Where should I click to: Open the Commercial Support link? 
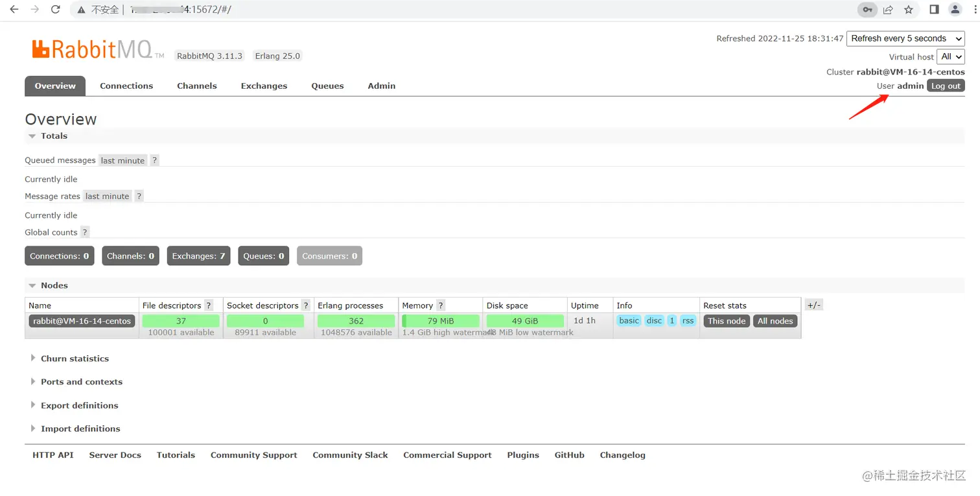[448, 455]
